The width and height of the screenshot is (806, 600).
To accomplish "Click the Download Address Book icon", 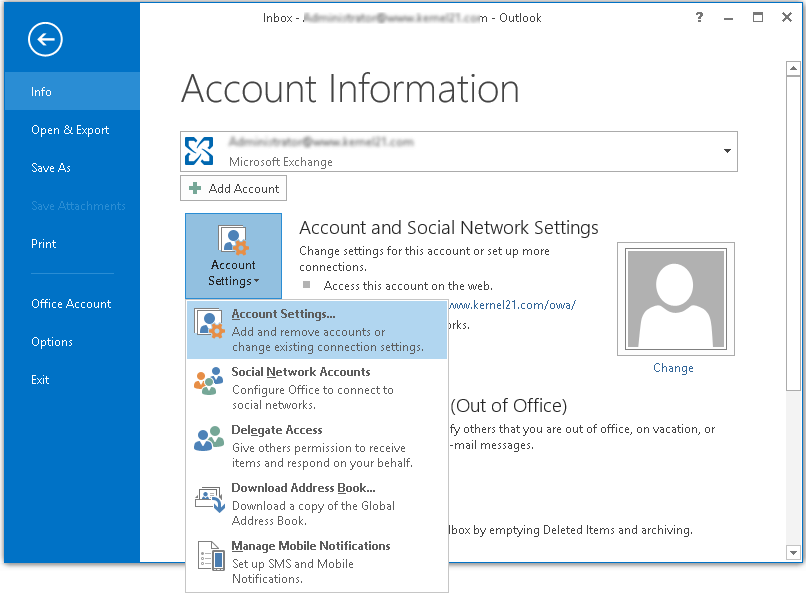I will click(x=210, y=499).
